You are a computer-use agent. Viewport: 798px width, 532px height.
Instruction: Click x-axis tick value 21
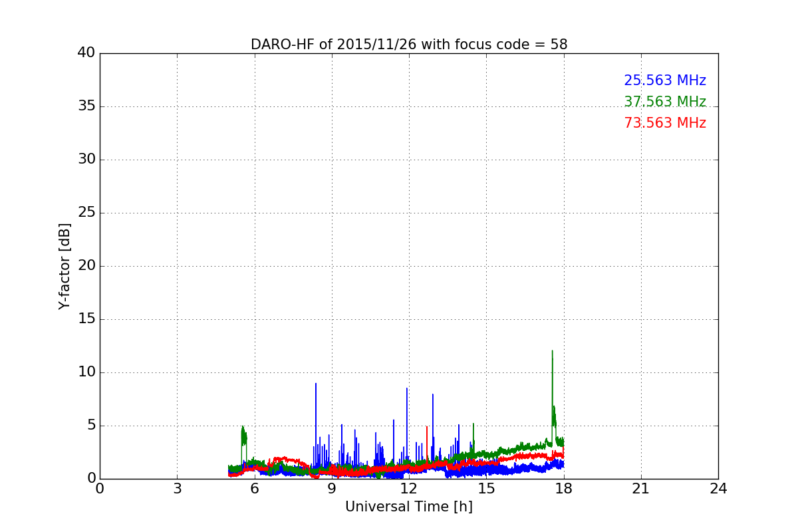coord(641,489)
